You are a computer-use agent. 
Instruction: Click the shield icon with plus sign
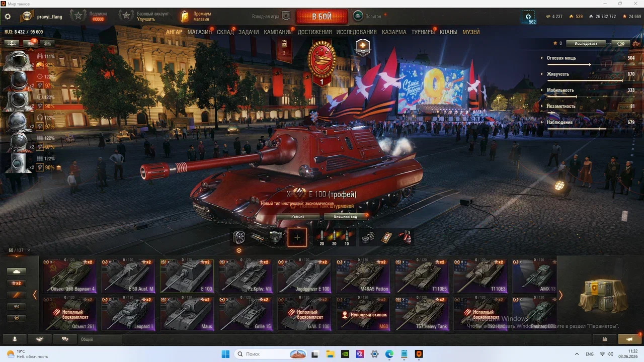363,47
